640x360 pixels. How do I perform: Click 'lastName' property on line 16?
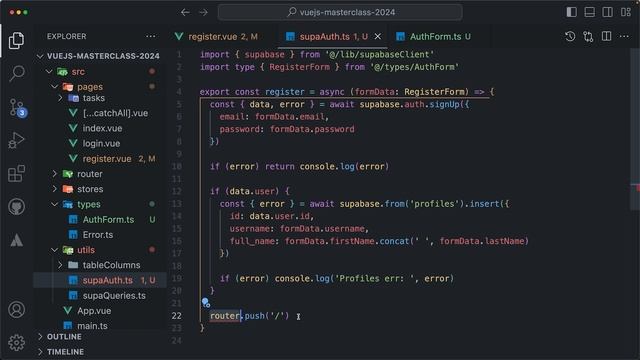pos(505,241)
